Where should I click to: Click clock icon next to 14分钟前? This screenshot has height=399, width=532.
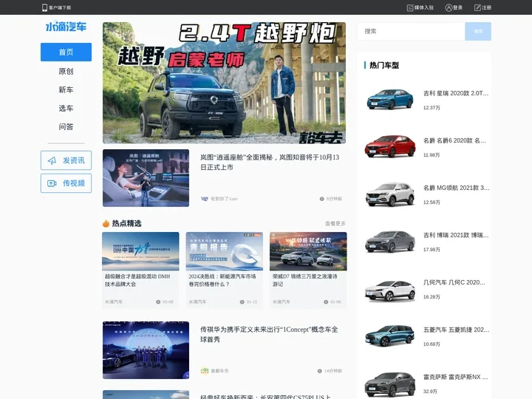pos(320,371)
